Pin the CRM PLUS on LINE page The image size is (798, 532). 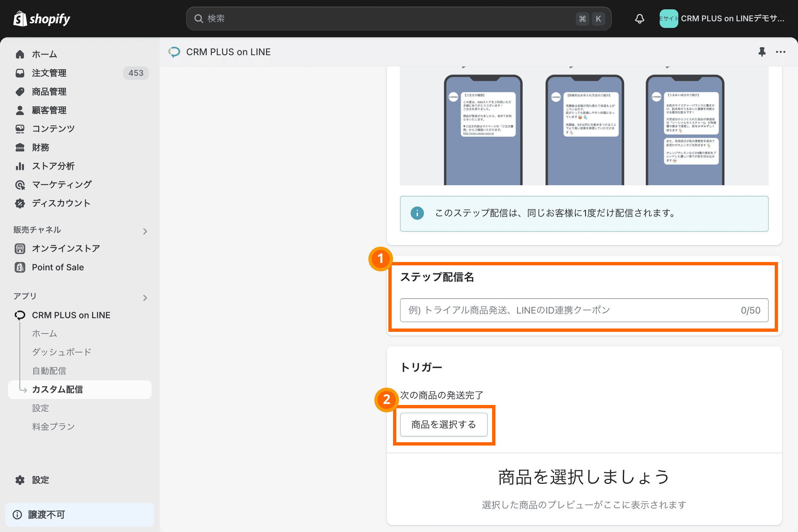click(x=762, y=52)
